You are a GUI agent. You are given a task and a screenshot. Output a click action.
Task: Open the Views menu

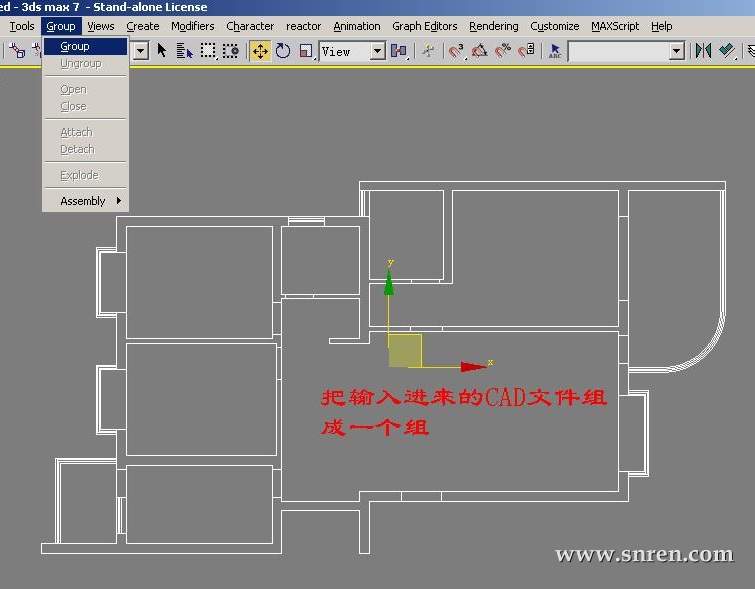(101, 26)
